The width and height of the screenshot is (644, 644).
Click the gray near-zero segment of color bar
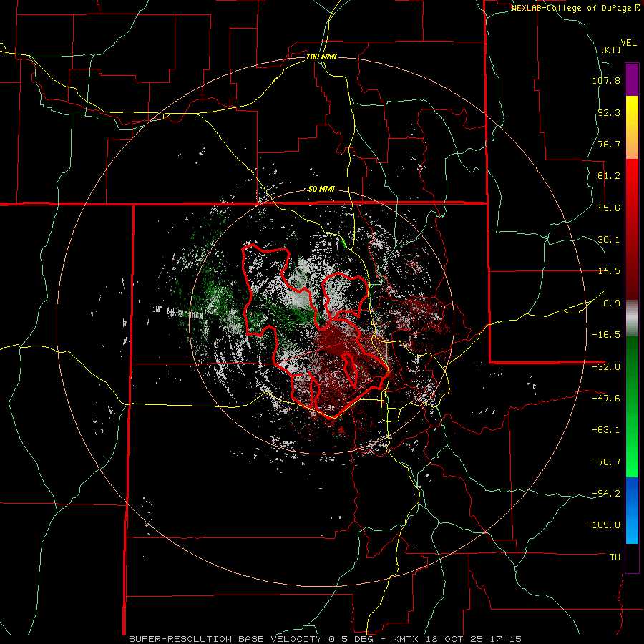[x=632, y=318]
